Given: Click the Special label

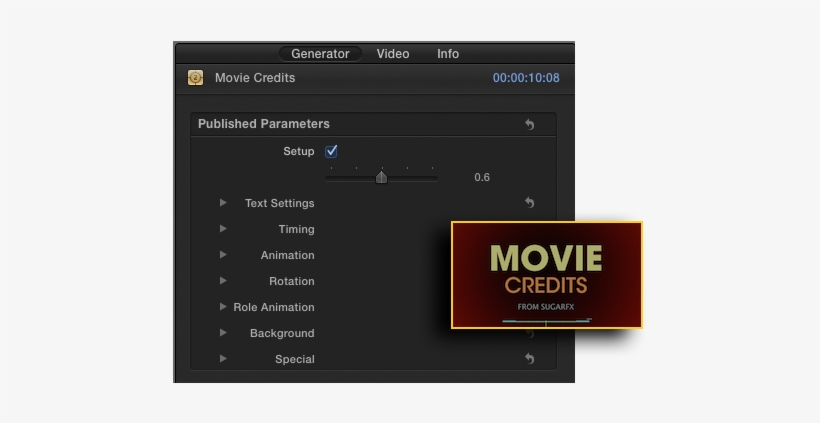Looking at the screenshot, I should click(294, 360).
